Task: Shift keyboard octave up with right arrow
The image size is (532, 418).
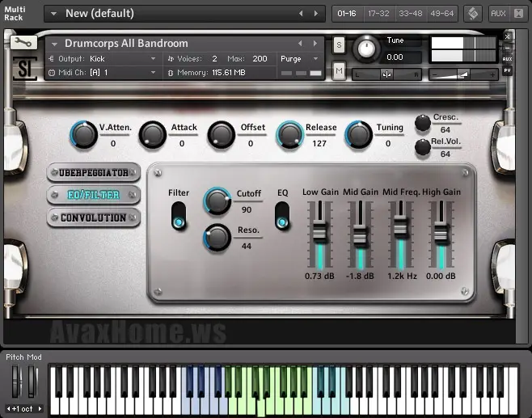Action: tap(40, 408)
